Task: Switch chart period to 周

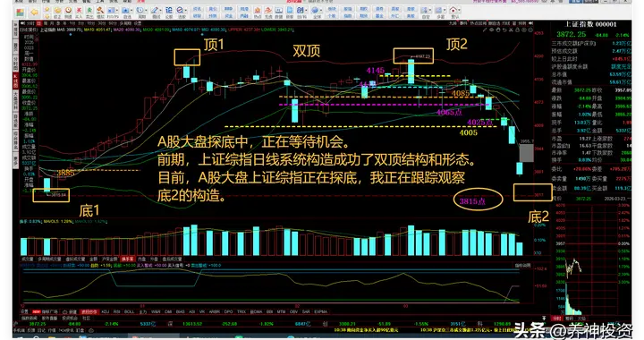Action: tap(46, 23)
